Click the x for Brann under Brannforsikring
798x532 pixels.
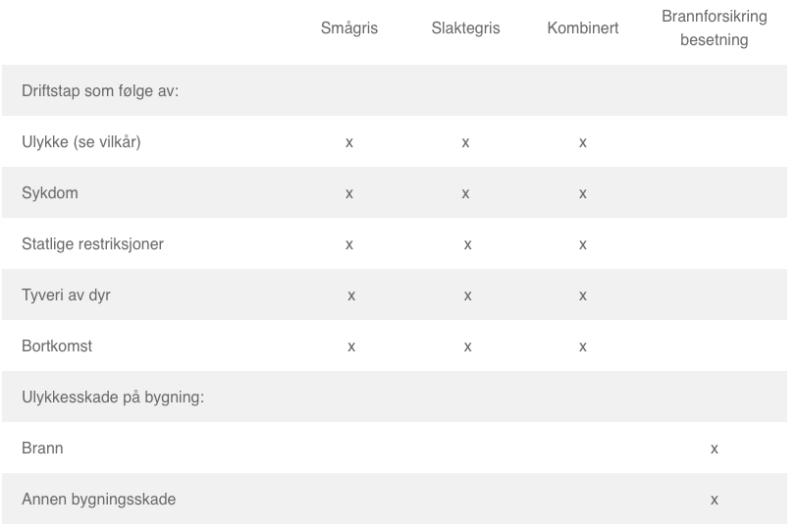715,449
